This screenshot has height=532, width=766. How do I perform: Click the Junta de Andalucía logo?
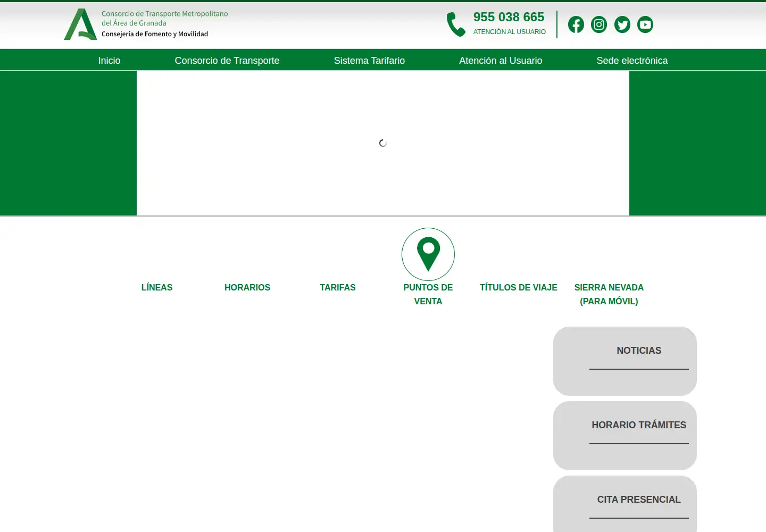coord(80,24)
